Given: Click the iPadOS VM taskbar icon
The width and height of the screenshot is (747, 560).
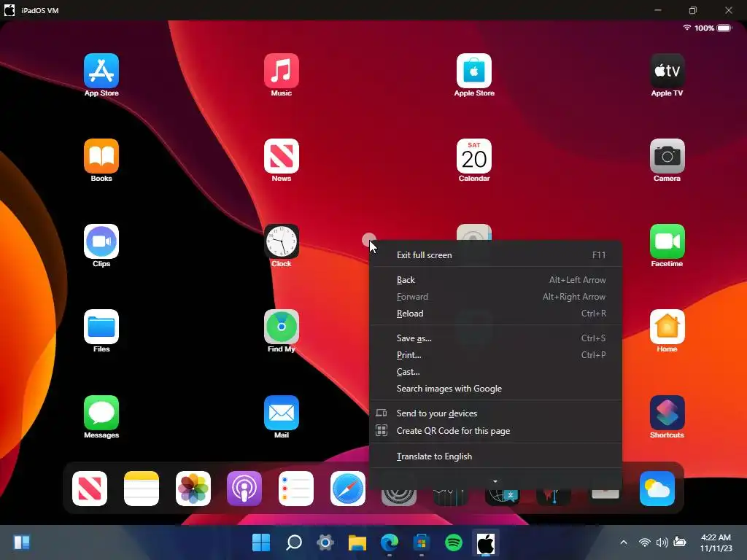Looking at the screenshot, I should coord(485,542).
